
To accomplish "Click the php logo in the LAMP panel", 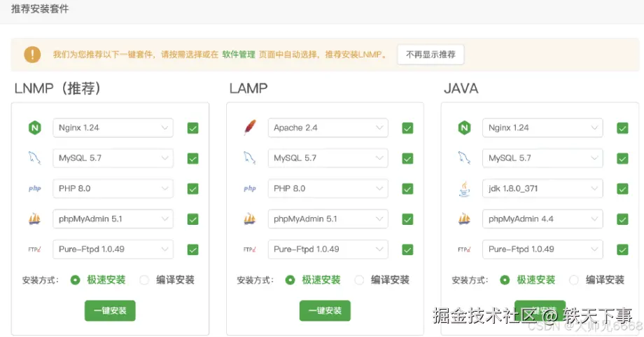I will coord(250,188).
